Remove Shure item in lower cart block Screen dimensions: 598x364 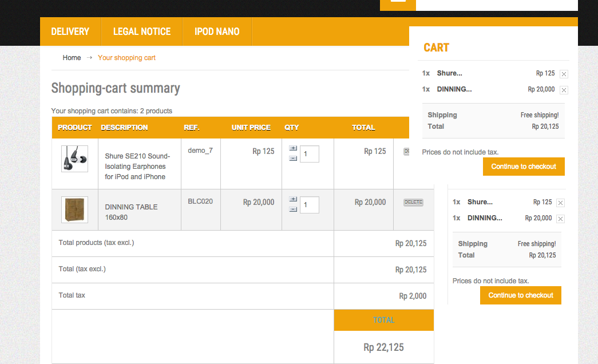click(x=560, y=203)
